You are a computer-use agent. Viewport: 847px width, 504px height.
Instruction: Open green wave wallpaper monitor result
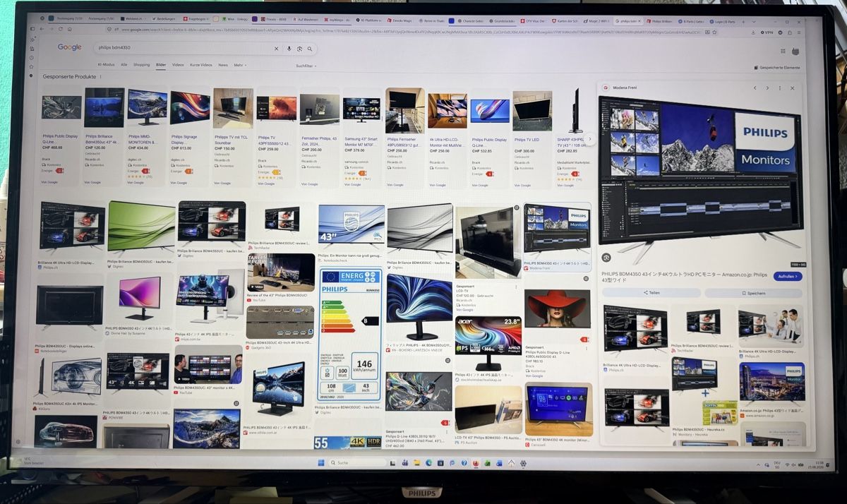coord(141,227)
